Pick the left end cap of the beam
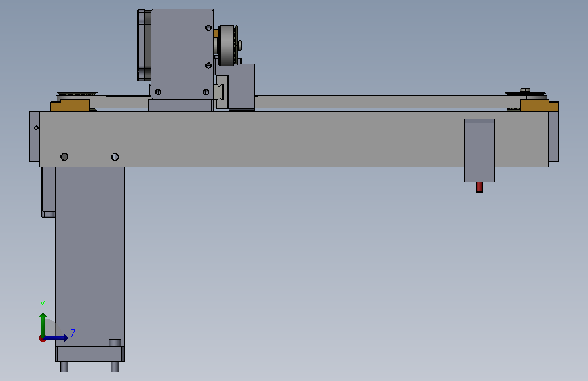This screenshot has width=588, height=381. (35, 136)
